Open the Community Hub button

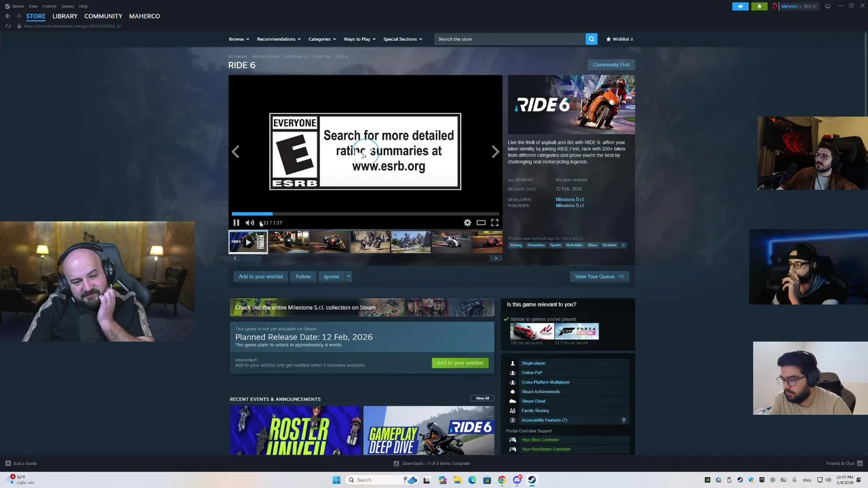point(611,65)
